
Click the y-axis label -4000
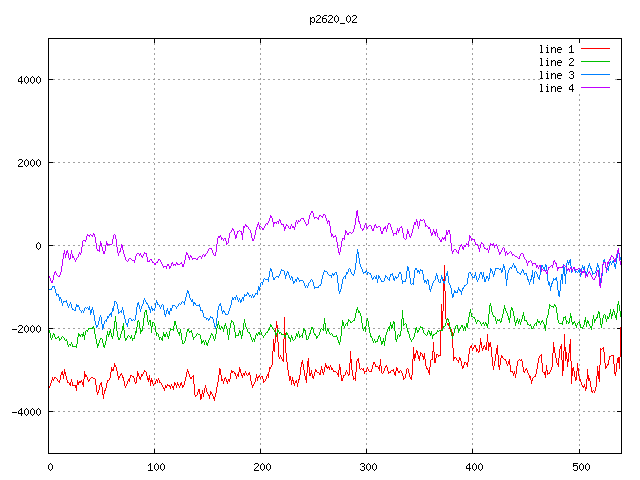click(27, 412)
